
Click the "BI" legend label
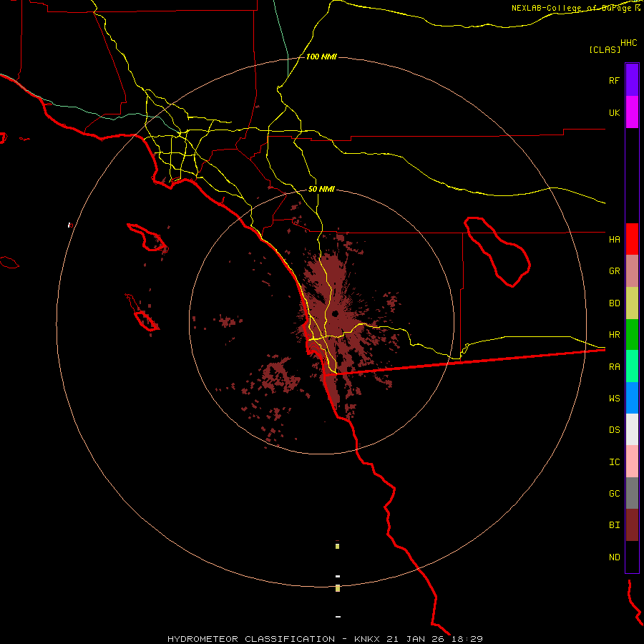[x=614, y=525]
